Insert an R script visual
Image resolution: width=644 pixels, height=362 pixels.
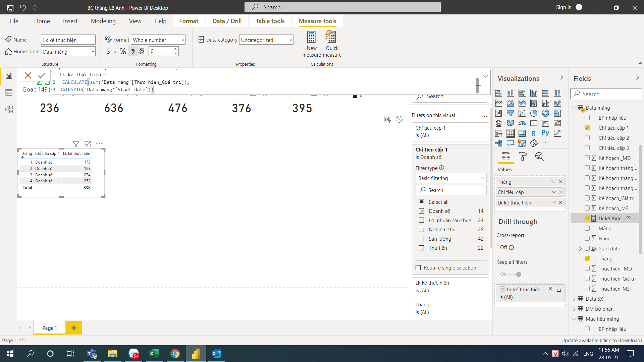pyautogui.click(x=533, y=133)
